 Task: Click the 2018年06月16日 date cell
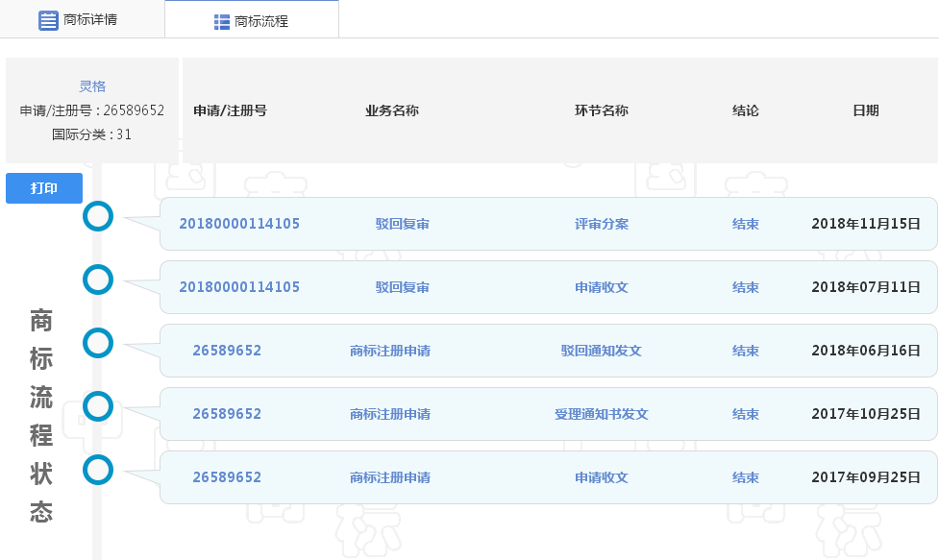coord(865,351)
